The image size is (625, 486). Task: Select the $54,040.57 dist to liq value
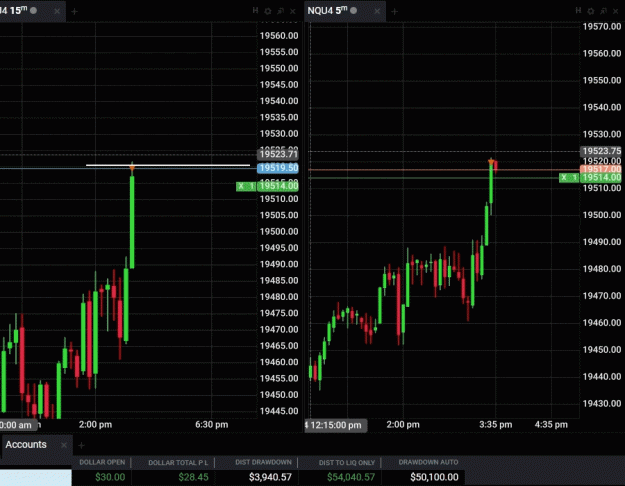(351, 477)
